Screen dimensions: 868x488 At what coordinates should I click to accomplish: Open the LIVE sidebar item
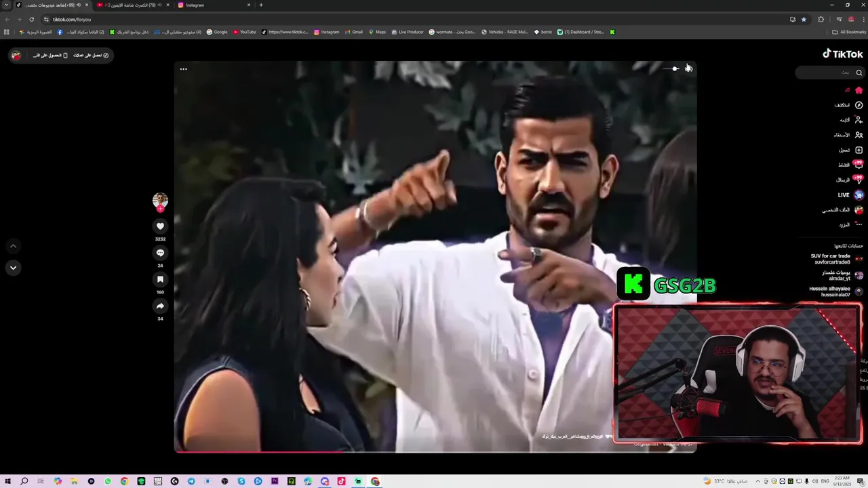(x=850, y=195)
